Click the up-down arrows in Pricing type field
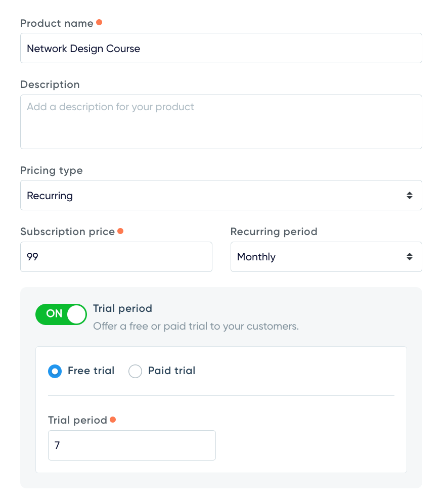The height and width of the screenshot is (504, 444). click(x=409, y=196)
